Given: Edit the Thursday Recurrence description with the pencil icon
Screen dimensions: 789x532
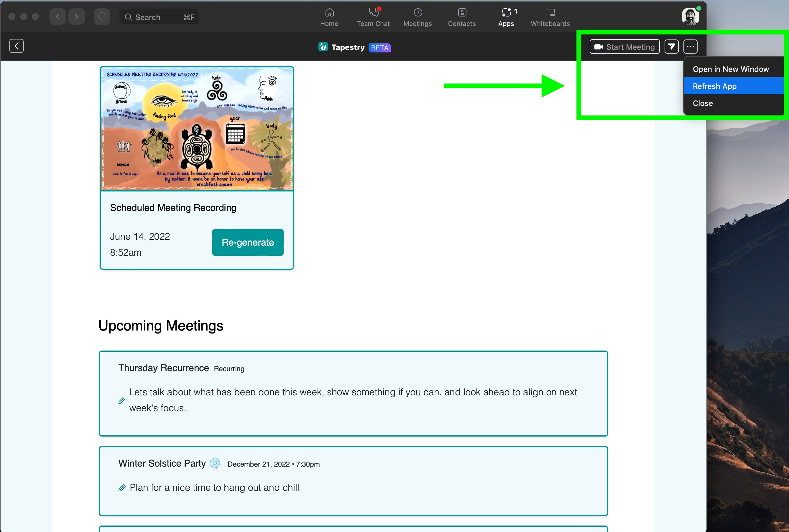Looking at the screenshot, I should [121, 401].
